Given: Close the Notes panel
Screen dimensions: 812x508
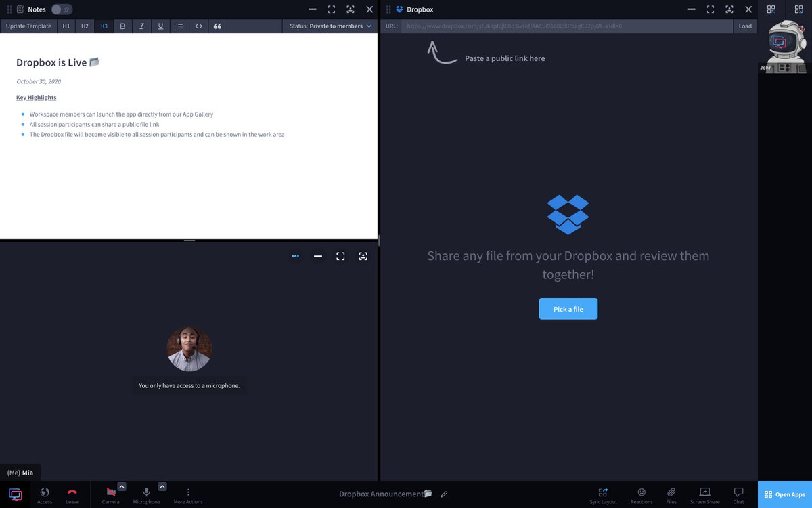Looking at the screenshot, I should coord(369,9).
